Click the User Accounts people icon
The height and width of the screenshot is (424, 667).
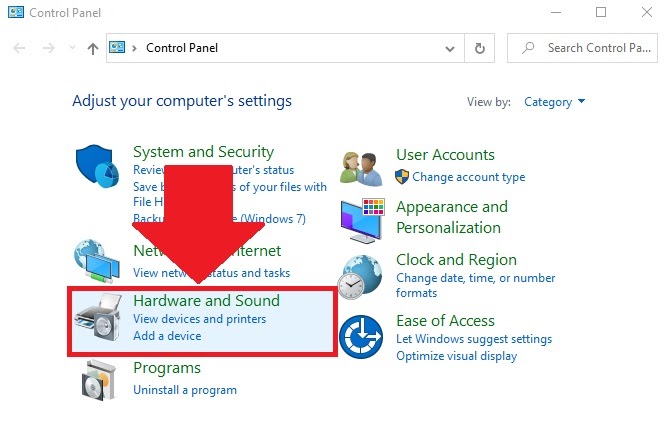pyautogui.click(x=362, y=167)
